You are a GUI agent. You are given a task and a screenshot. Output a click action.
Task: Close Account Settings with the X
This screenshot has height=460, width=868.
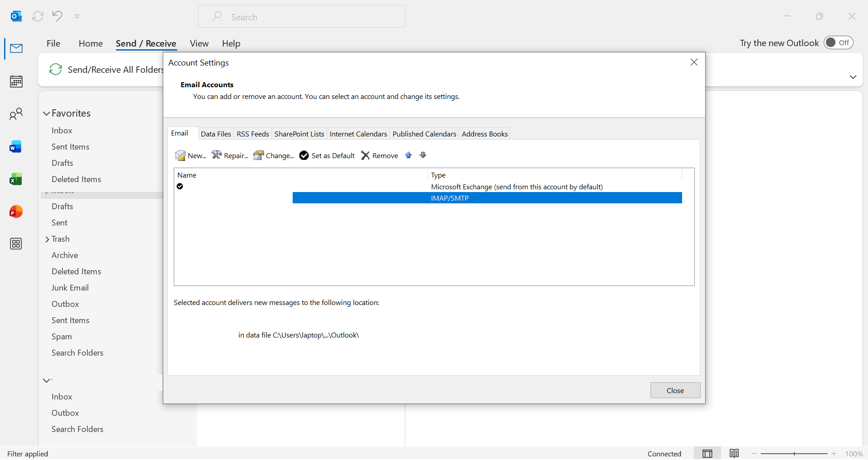[694, 62]
